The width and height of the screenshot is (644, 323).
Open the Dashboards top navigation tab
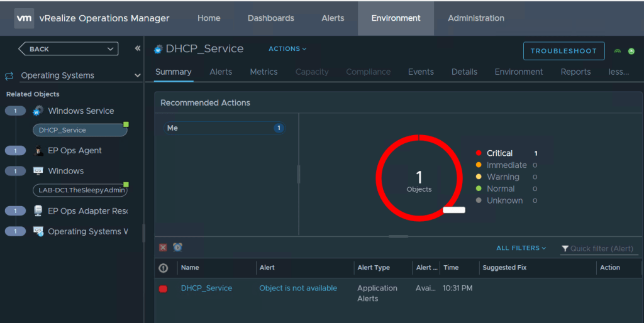(270, 18)
